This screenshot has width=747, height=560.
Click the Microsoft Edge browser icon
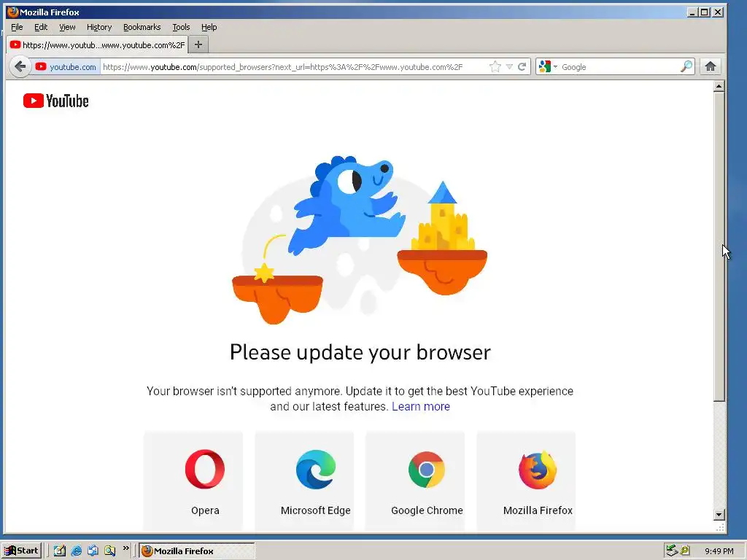(x=315, y=470)
